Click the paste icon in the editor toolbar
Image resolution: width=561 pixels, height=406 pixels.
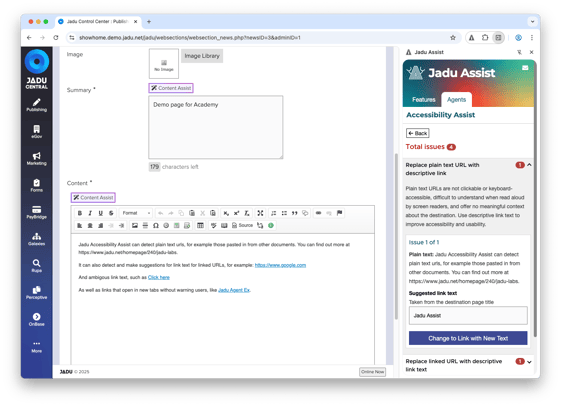192,213
